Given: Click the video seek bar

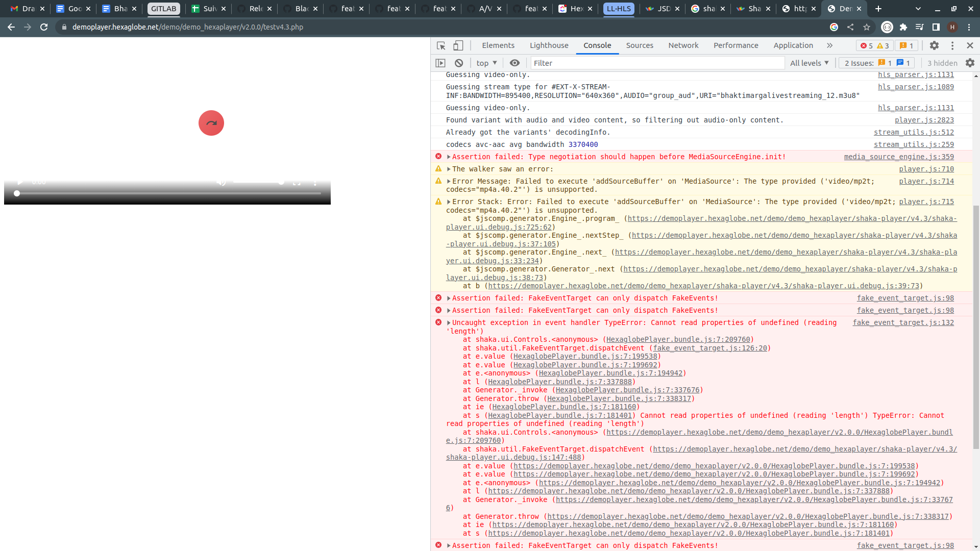Looking at the screenshot, I should (x=168, y=193).
